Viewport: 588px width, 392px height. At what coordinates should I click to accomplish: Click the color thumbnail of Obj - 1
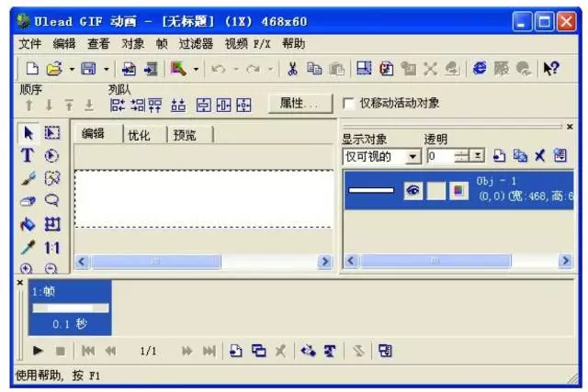(459, 190)
